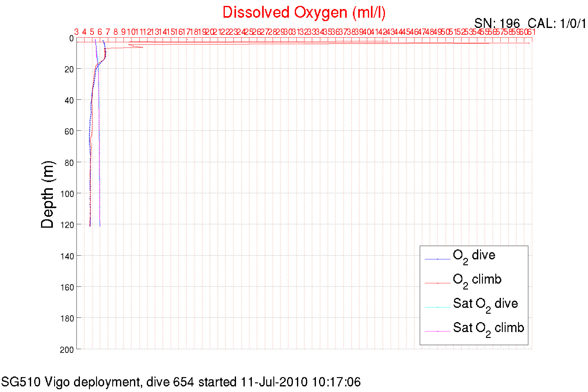Click the blue O2 dive profile curve near 60 m
Viewport: 588px width, 392px height.
pos(90,131)
